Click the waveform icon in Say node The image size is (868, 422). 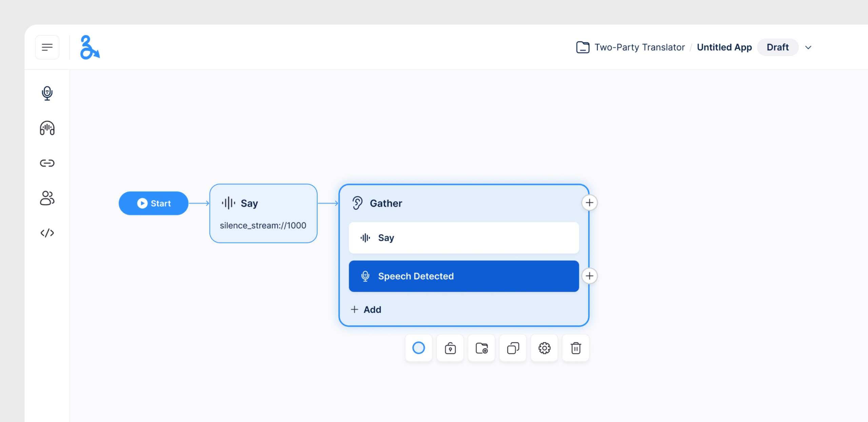point(229,203)
